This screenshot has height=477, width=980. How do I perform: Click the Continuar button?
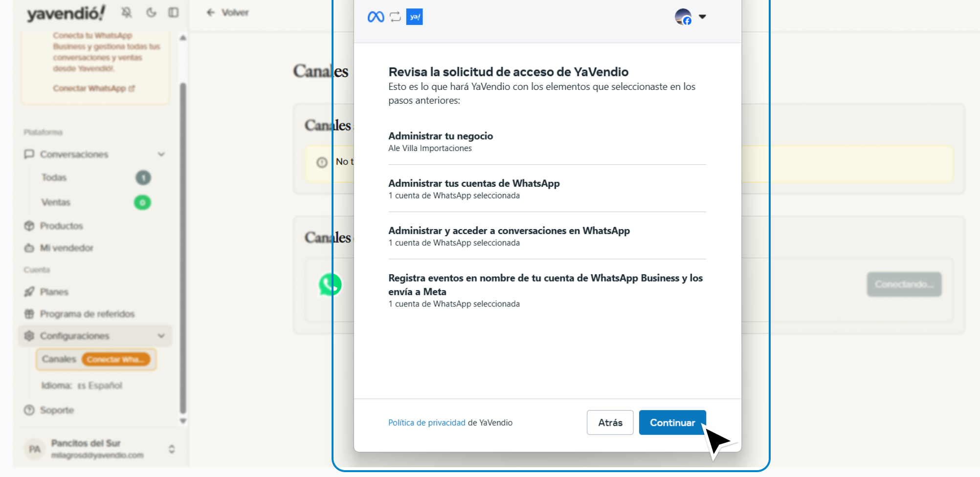click(672, 422)
